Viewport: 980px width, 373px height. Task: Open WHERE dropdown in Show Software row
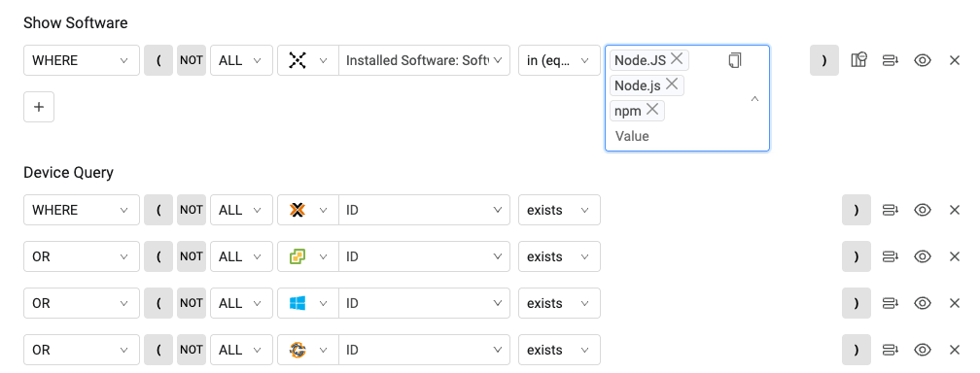coord(82,60)
